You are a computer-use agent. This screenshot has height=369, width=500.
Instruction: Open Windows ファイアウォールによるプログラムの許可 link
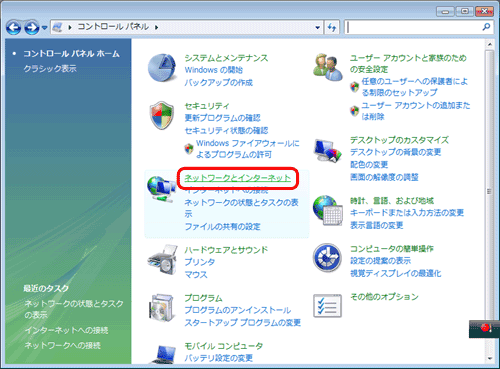248,149
